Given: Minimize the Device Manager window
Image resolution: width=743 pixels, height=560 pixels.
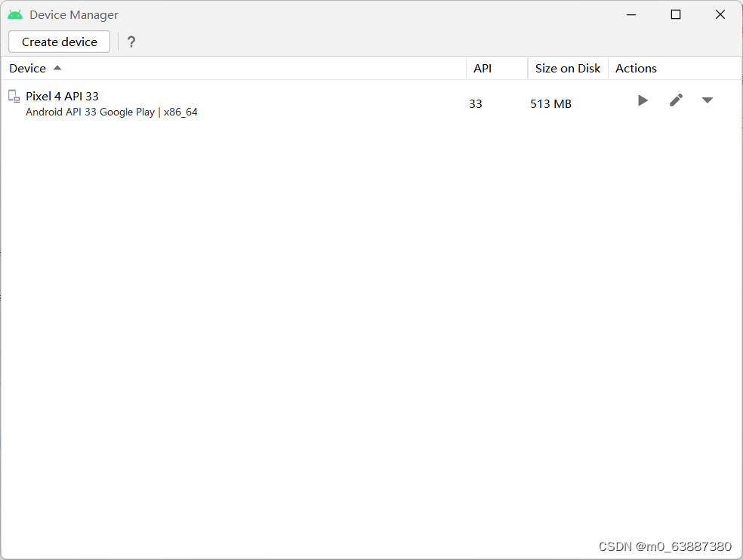Looking at the screenshot, I should click(631, 14).
